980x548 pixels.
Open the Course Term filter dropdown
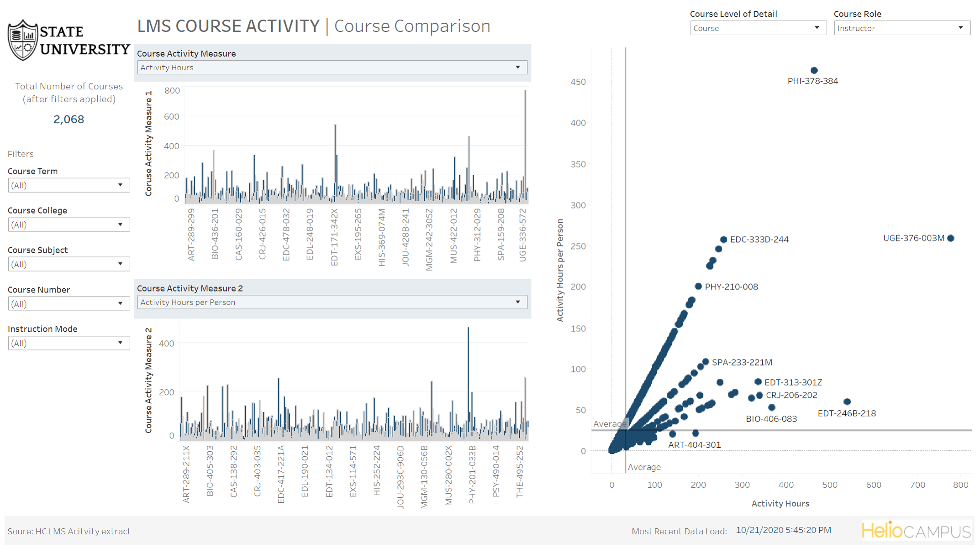click(x=68, y=185)
